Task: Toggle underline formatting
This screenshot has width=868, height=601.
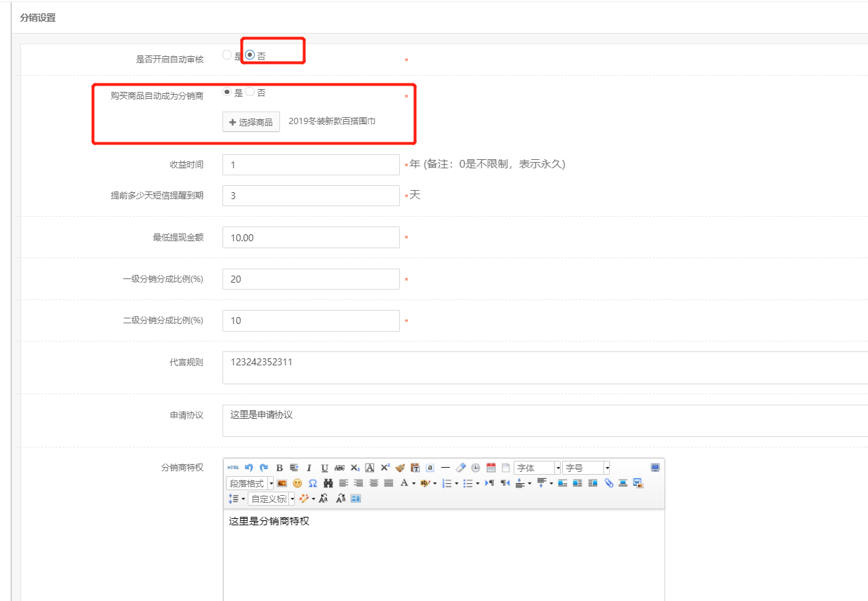Action: 325,468
